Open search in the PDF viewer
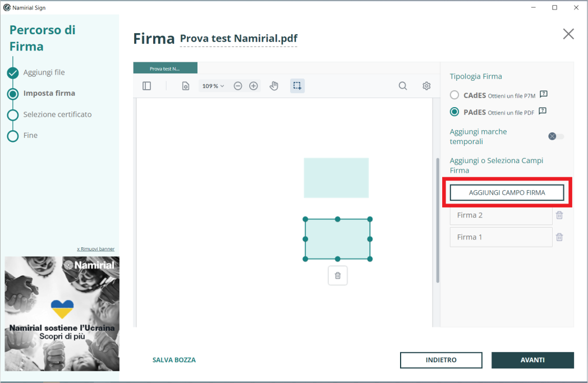The height and width of the screenshot is (383, 588). click(403, 86)
